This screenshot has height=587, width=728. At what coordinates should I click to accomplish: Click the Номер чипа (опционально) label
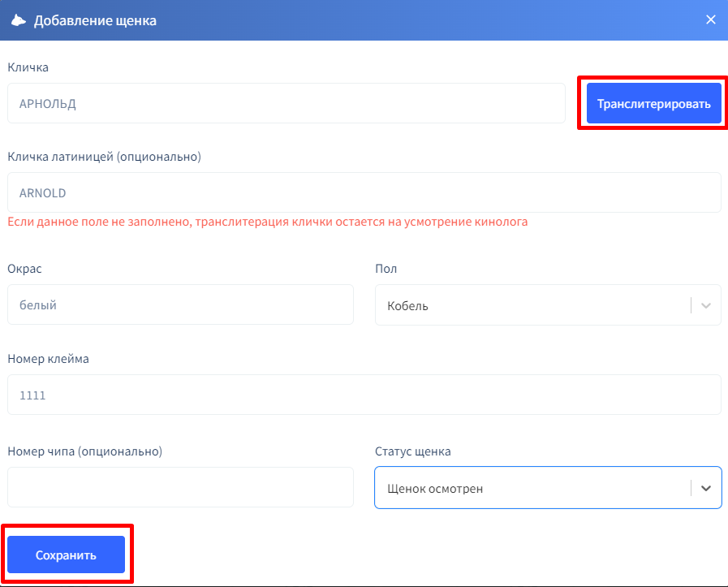click(85, 451)
